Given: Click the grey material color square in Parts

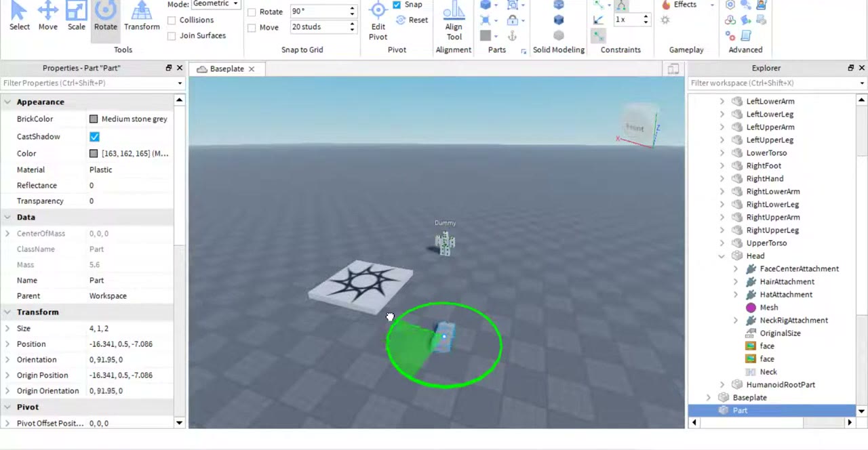Looking at the screenshot, I should [486, 35].
